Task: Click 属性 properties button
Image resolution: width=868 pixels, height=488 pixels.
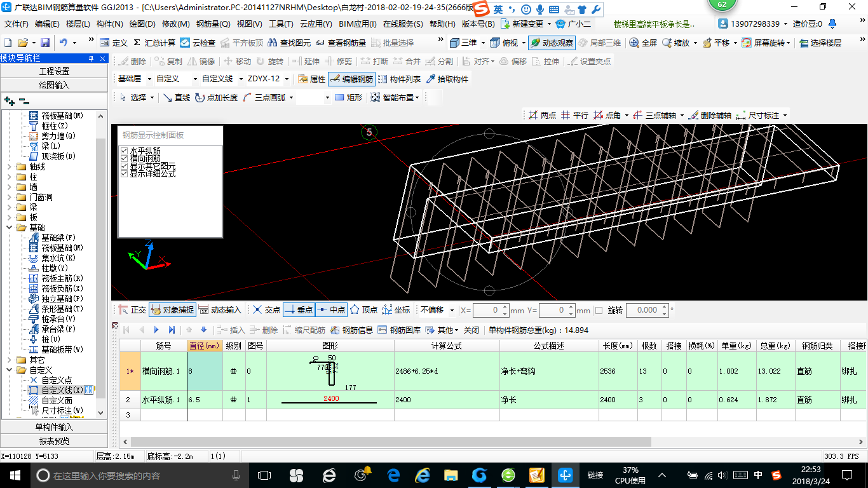Action: (311, 79)
